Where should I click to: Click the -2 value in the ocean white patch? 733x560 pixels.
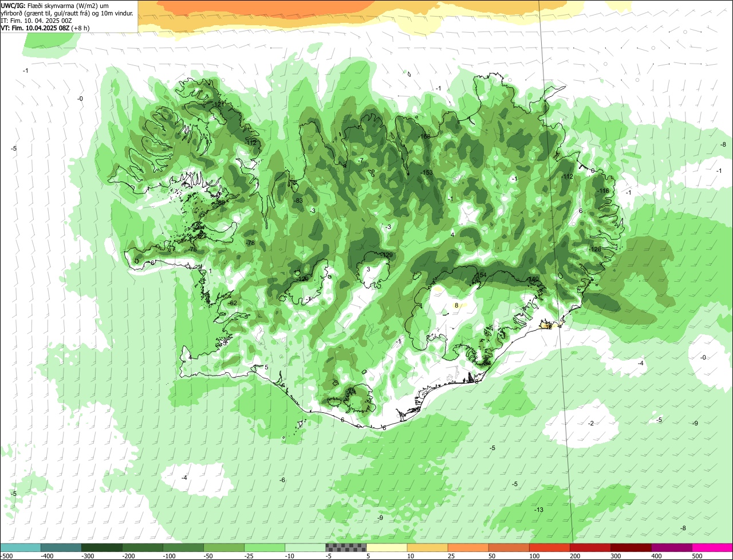(x=590, y=423)
